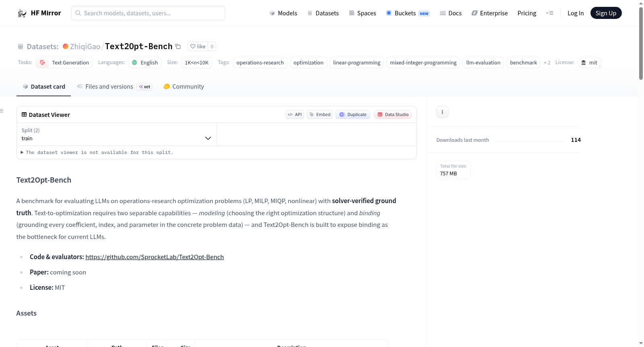The height and width of the screenshot is (347, 644).
Task: Switch to the Dataset card tab
Action: click(x=44, y=87)
